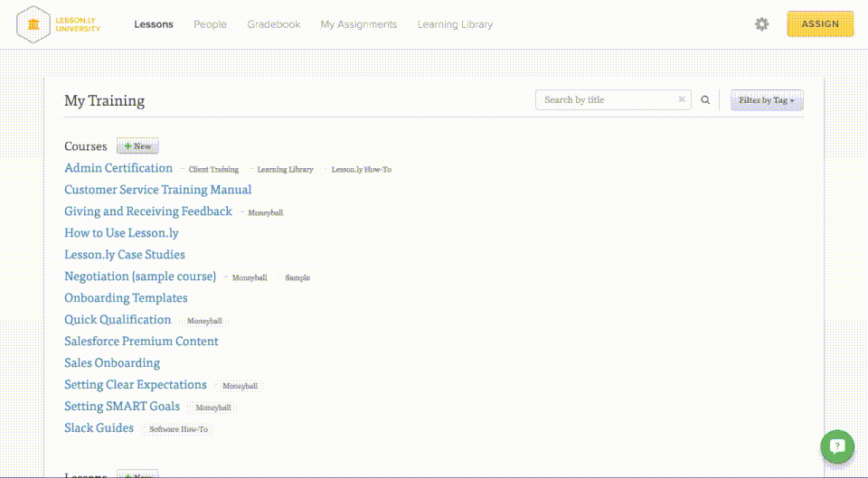Select Moneyball tag beside Quick Qualification
Screen dimensions: 868x478
coord(204,321)
